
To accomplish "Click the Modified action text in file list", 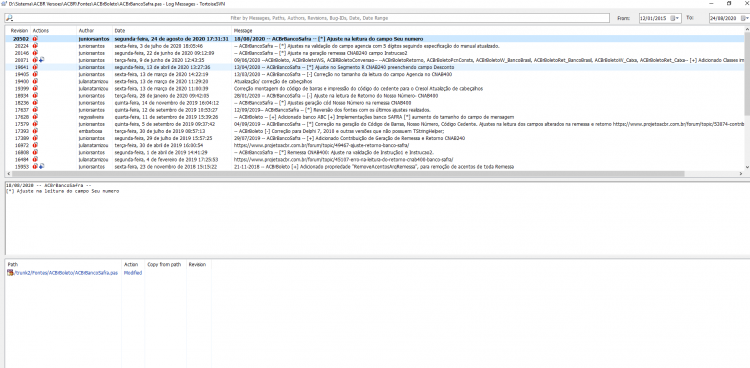I will click(x=133, y=273).
